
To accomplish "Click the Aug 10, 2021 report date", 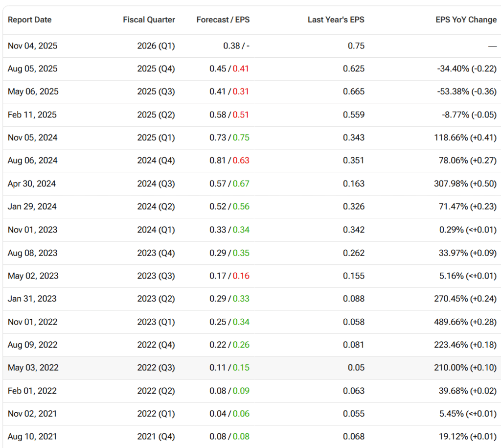I will point(32,437).
